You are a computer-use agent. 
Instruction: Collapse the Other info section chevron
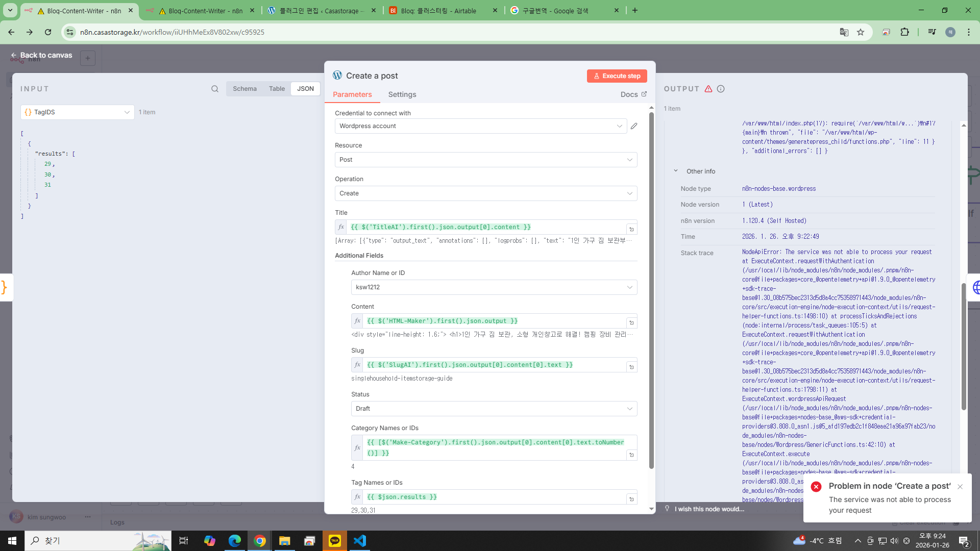pos(676,171)
